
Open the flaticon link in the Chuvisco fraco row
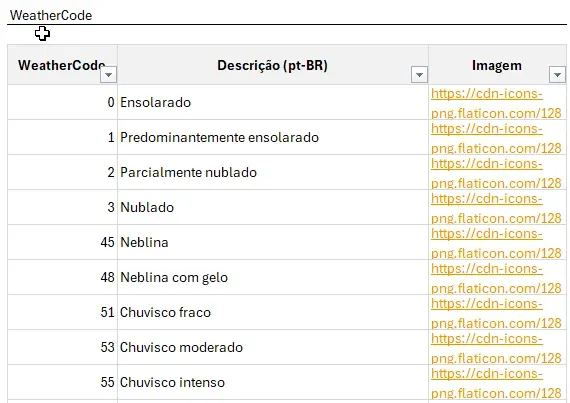[496, 313]
